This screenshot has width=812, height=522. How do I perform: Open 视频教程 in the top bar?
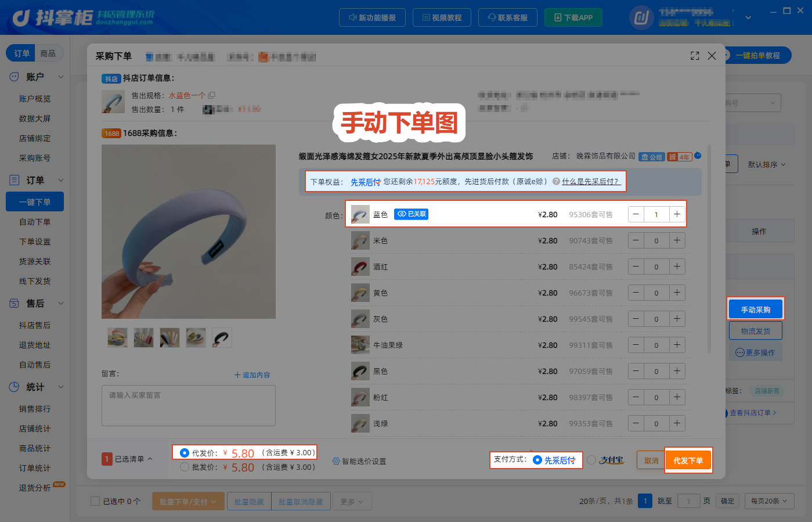(442, 17)
